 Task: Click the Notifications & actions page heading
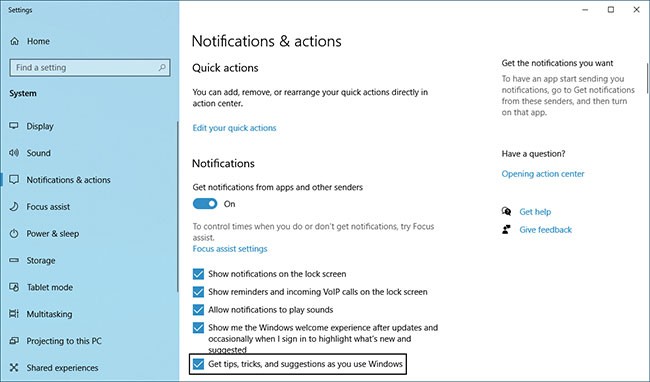267,41
